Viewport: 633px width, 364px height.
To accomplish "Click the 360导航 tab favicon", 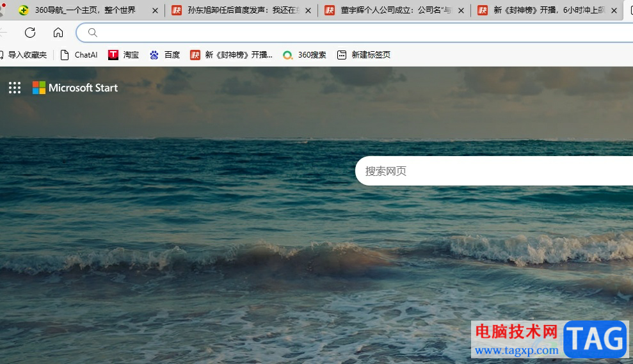I will (24, 10).
